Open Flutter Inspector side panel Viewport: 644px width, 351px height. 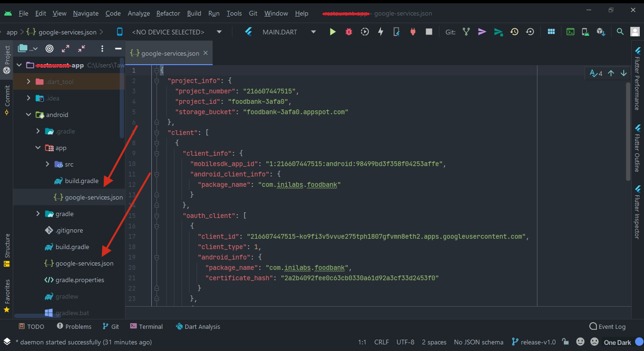tap(637, 212)
